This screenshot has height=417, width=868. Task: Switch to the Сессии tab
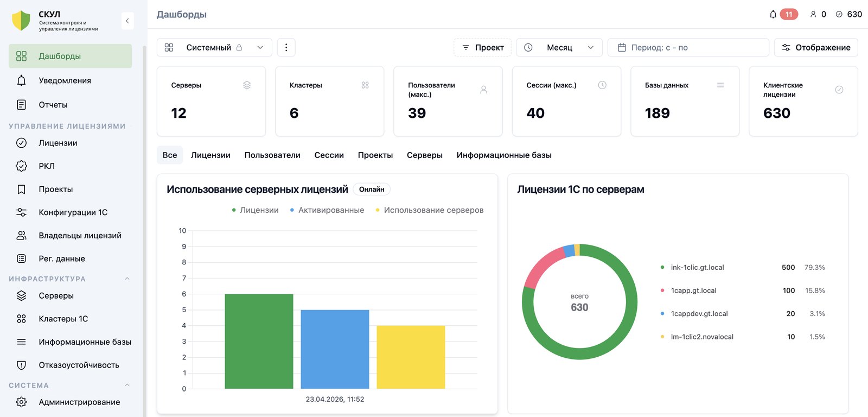(x=329, y=155)
